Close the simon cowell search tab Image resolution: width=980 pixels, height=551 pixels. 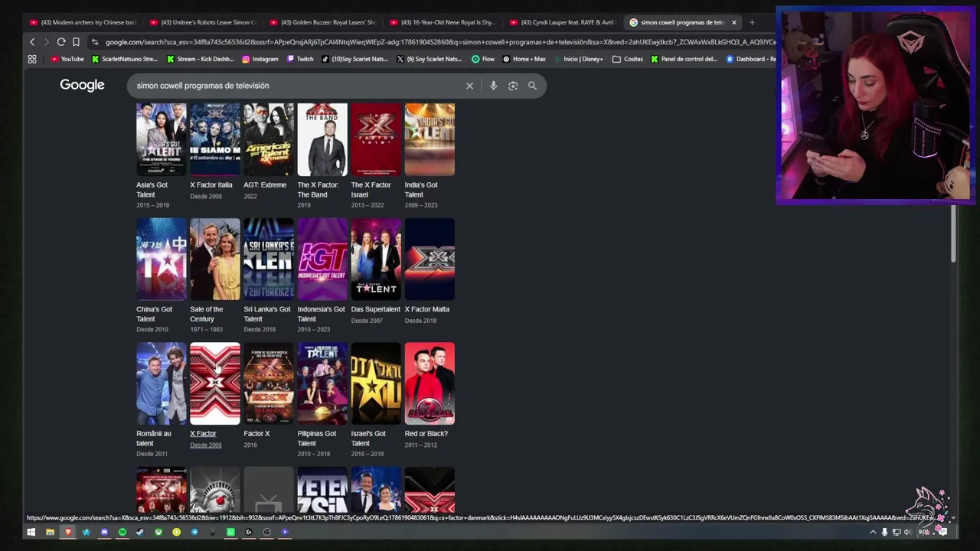(x=733, y=22)
